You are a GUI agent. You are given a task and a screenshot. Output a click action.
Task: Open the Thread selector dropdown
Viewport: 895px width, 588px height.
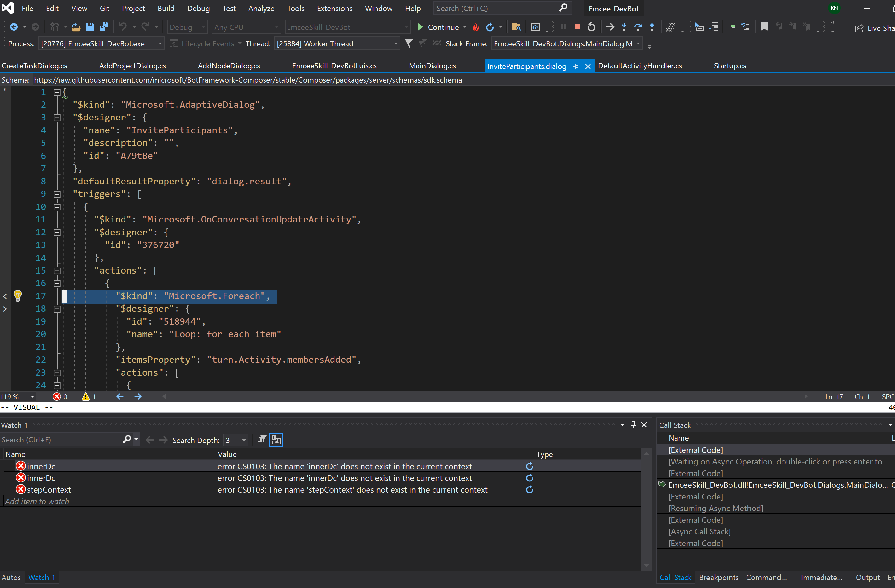[396, 44]
